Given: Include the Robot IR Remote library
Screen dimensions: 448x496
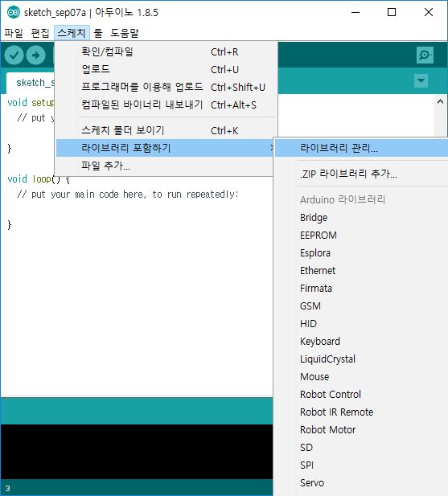Looking at the screenshot, I should (x=361, y=412).
